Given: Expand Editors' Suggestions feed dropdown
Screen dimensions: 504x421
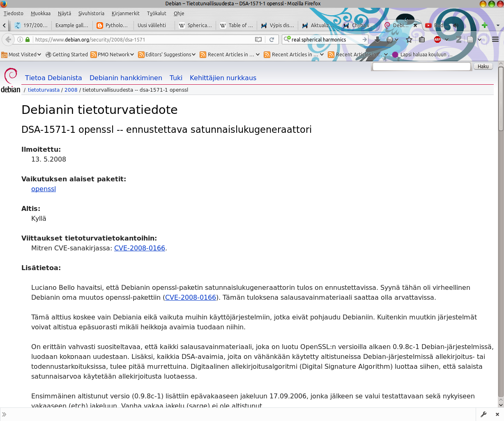Looking at the screenshot, I should 167,54.
